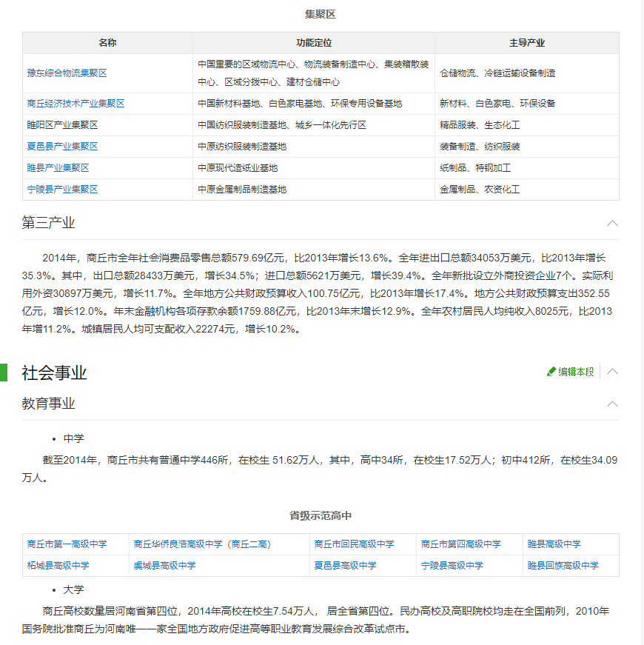Open the 夏邑县高级中学 link

click(x=346, y=566)
